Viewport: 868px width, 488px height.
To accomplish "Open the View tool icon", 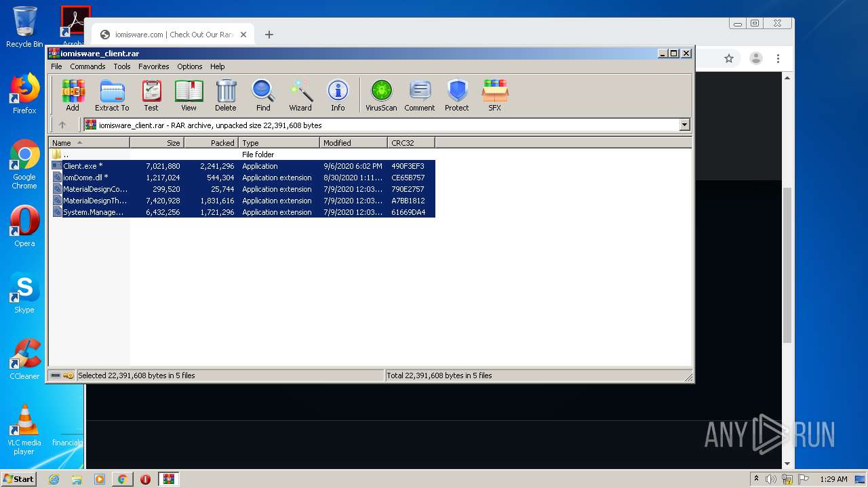I will click(189, 95).
